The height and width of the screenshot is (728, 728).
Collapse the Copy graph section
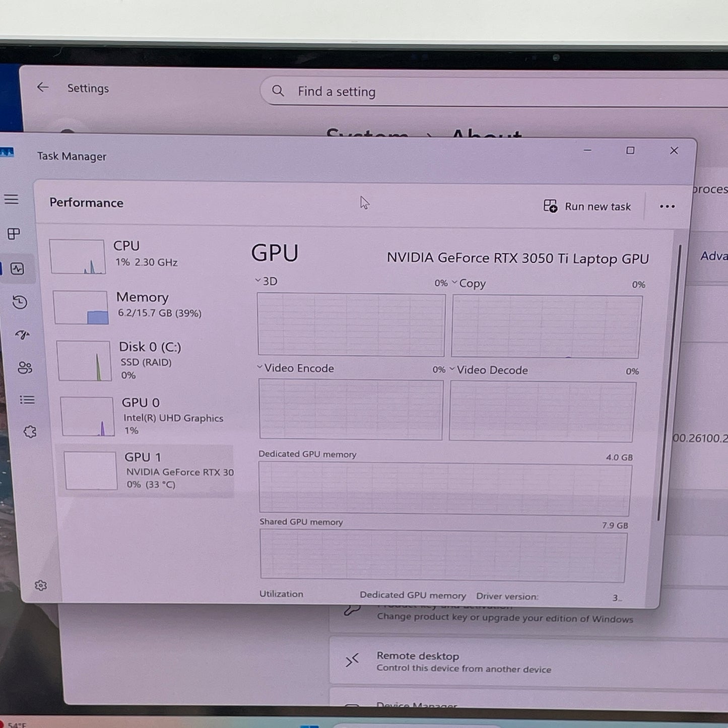pyautogui.click(x=454, y=283)
